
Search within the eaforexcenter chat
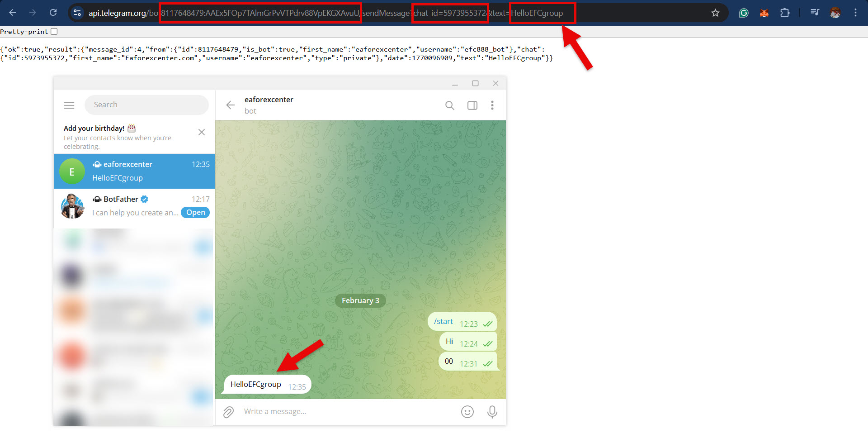(449, 105)
